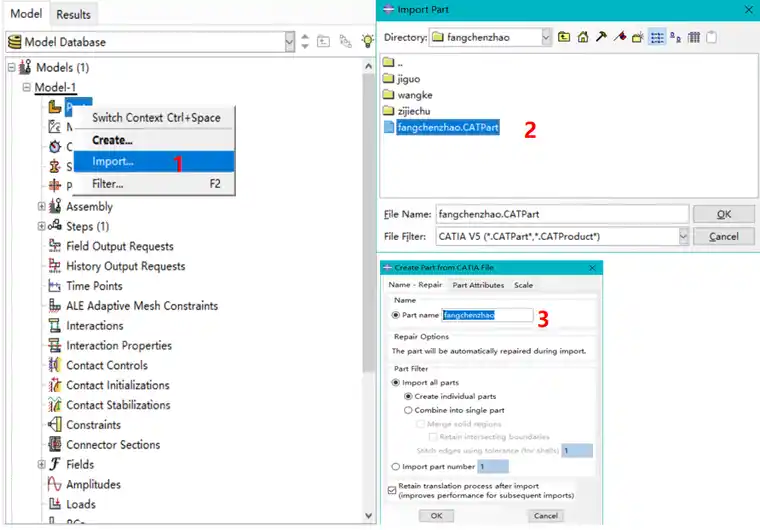Go up one directory in Import Part
This screenshot has width=760, height=530.
564,37
